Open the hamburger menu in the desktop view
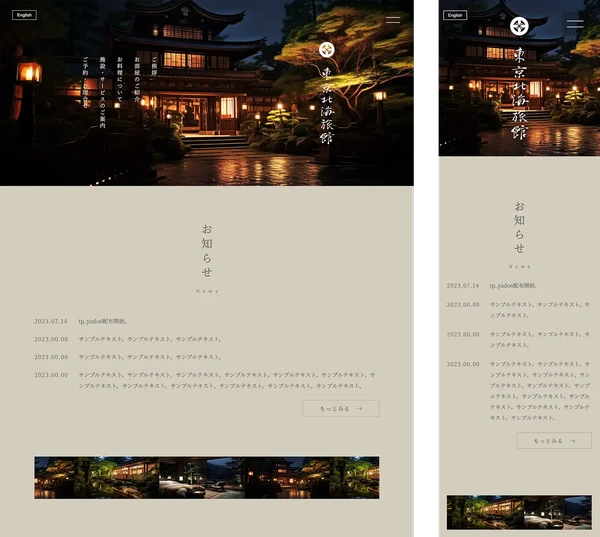The height and width of the screenshot is (537, 600). pyautogui.click(x=393, y=20)
